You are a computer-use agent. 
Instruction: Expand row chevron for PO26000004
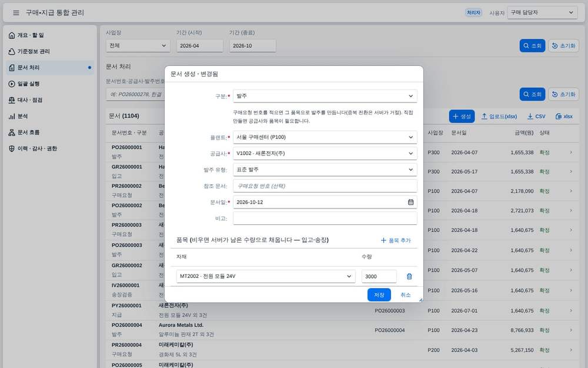tap(571, 330)
